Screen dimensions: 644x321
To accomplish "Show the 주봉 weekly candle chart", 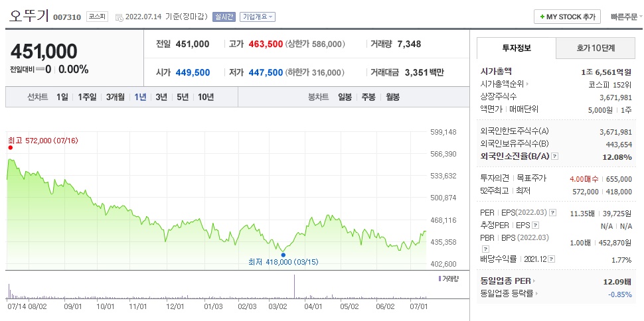I will point(368,97).
